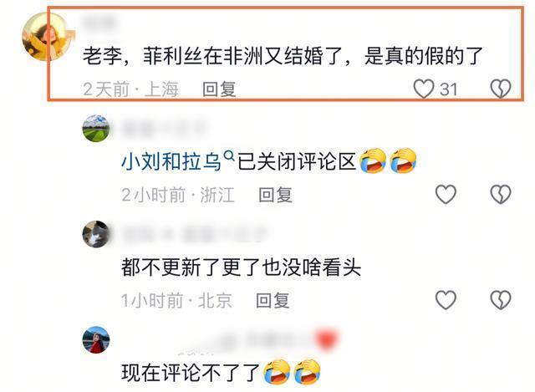Open the cat avatar profile
535x392 pixels.
click(96, 234)
